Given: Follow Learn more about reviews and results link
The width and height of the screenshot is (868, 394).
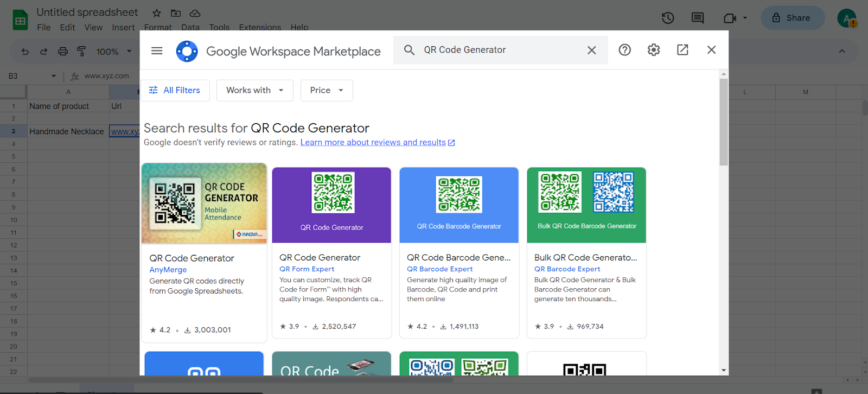Looking at the screenshot, I should tap(378, 142).
